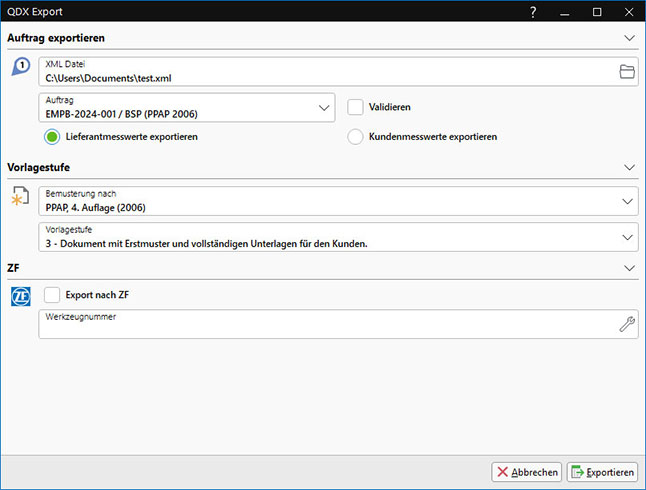The width and height of the screenshot is (646, 490).
Task: Click the Werkzeugnummer input field
Action: point(320,324)
